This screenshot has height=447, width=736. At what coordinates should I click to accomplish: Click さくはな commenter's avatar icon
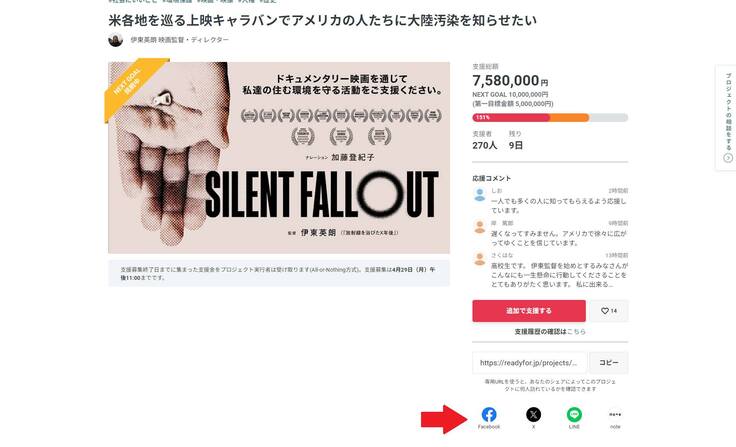[x=481, y=258]
